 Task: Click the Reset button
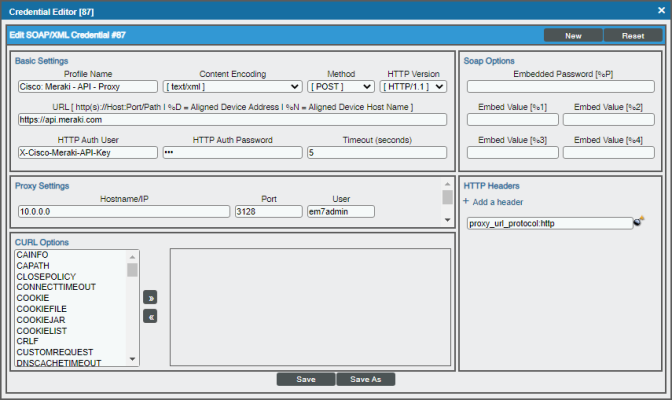pos(633,36)
